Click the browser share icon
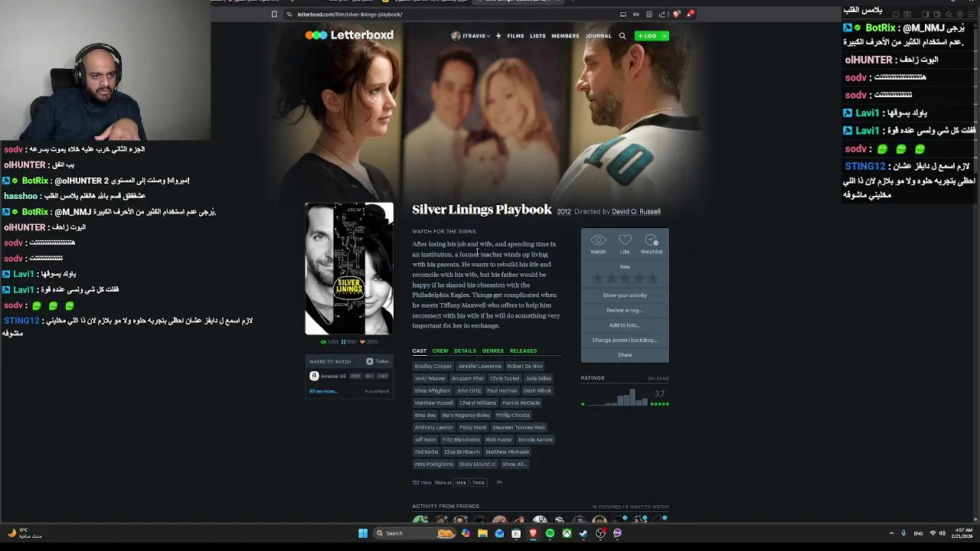980x551 pixels. pos(662,15)
